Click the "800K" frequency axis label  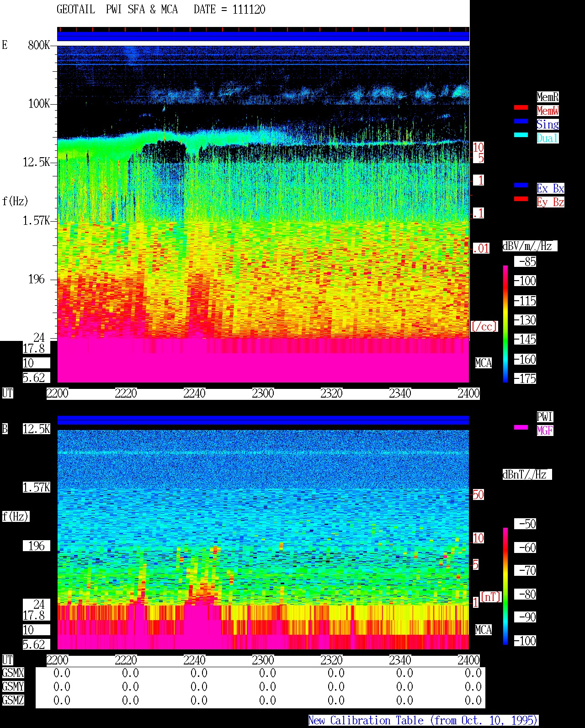39,45
